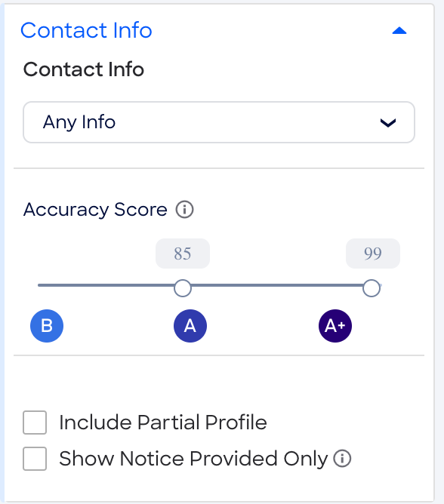Click the minimum accuracy slider handle at 85
The height and width of the screenshot is (504, 444).
coord(183,288)
